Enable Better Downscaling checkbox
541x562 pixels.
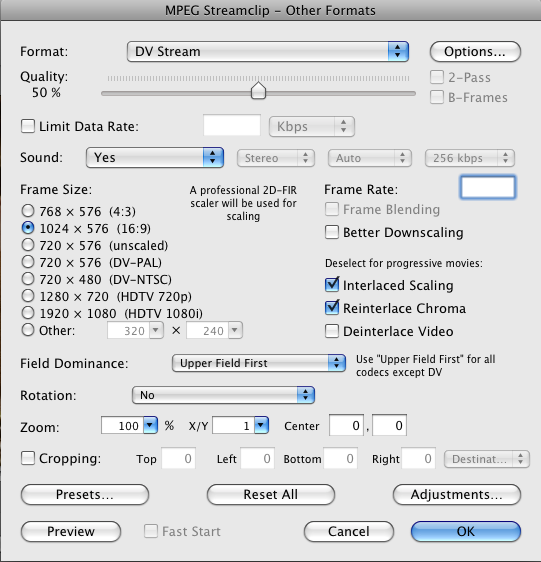click(x=332, y=232)
